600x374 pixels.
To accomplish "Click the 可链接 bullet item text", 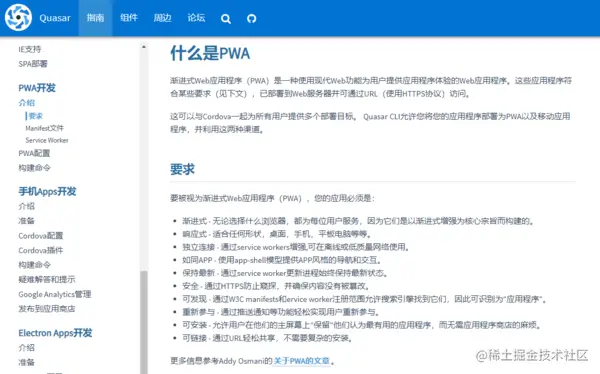I will click(x=267, y=338).
